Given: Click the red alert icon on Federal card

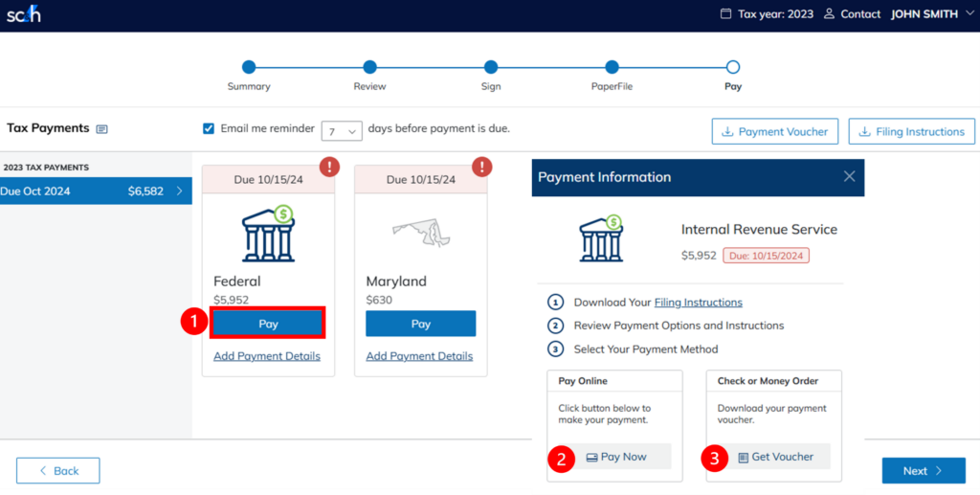Looking at the screenshot, I should pos(330,167).
